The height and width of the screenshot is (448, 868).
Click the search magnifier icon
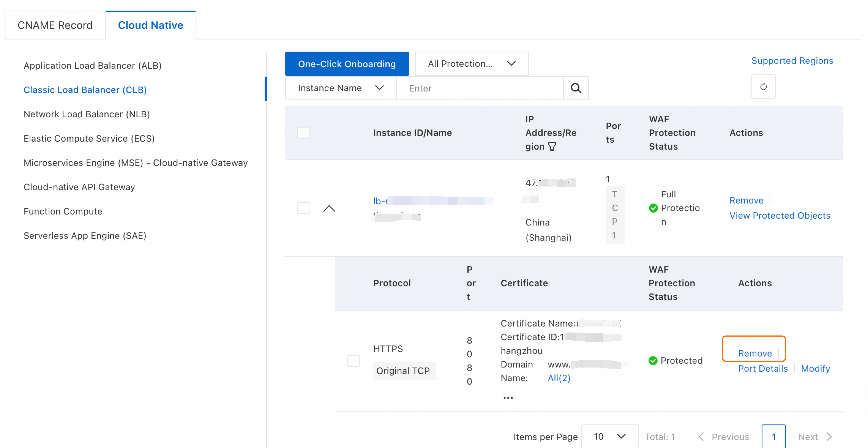(575, 88)
